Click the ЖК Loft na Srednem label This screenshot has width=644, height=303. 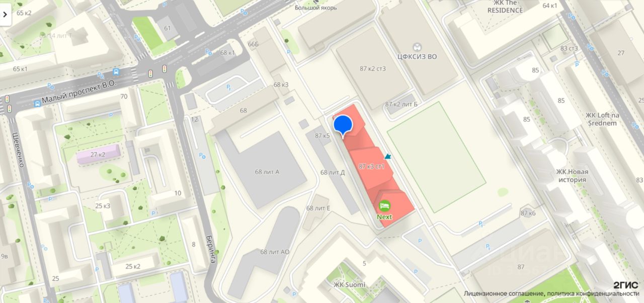coord(601,119)
